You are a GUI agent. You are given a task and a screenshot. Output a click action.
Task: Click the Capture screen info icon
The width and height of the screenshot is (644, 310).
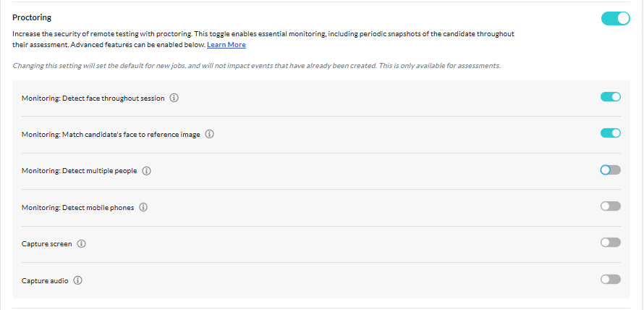click(x=81, y=244)
